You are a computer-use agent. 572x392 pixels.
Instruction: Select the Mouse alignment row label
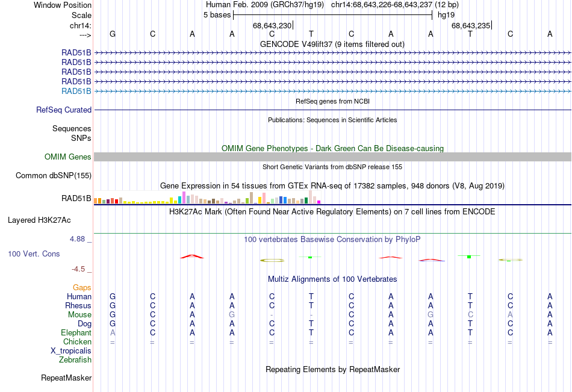point(79,314)
